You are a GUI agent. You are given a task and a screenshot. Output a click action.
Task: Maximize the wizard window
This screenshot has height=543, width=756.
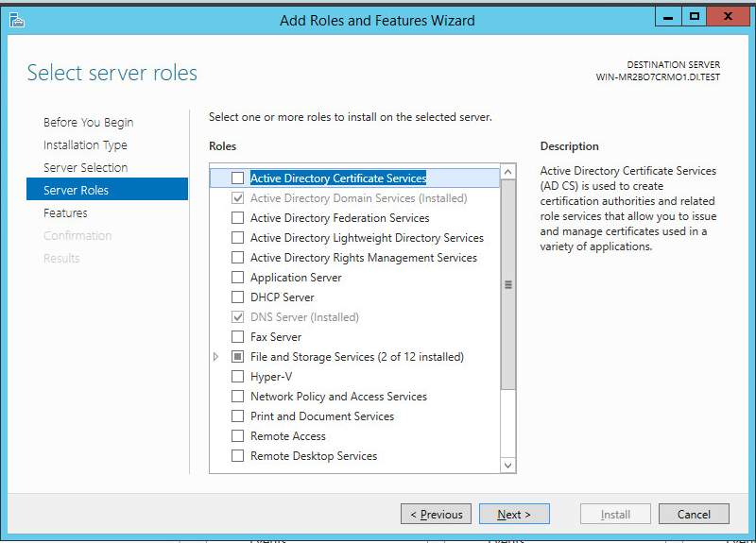coord(696,16)
